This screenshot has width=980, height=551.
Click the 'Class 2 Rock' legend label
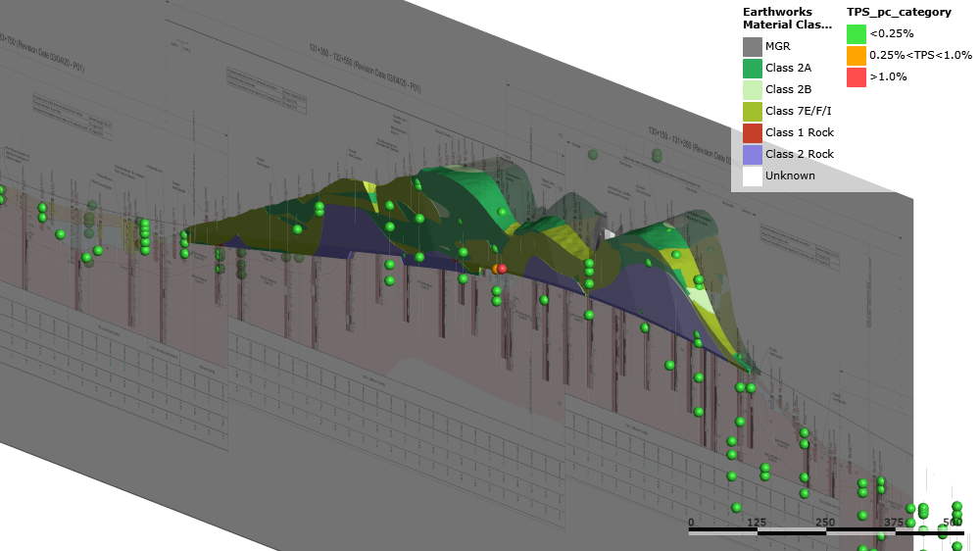800,154
